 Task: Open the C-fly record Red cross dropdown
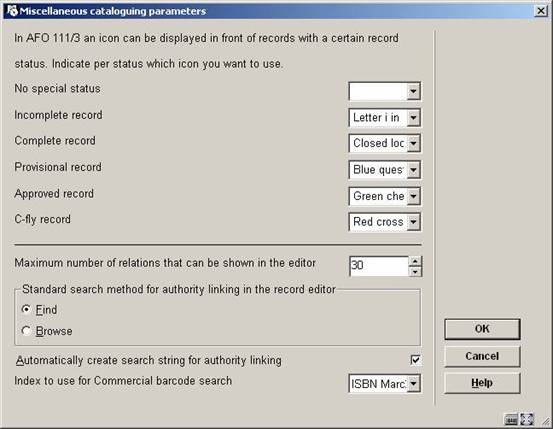click(x=413, y=222)
